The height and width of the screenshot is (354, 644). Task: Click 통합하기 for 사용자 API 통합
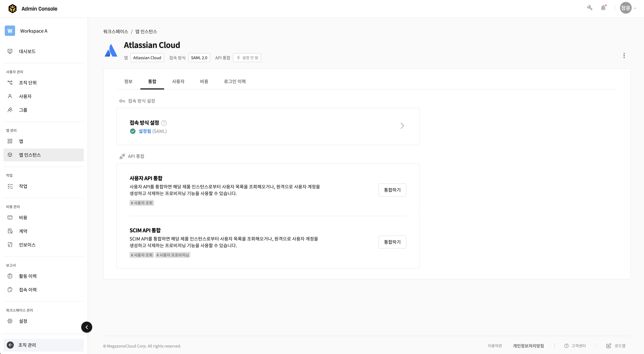click(392, 190)
